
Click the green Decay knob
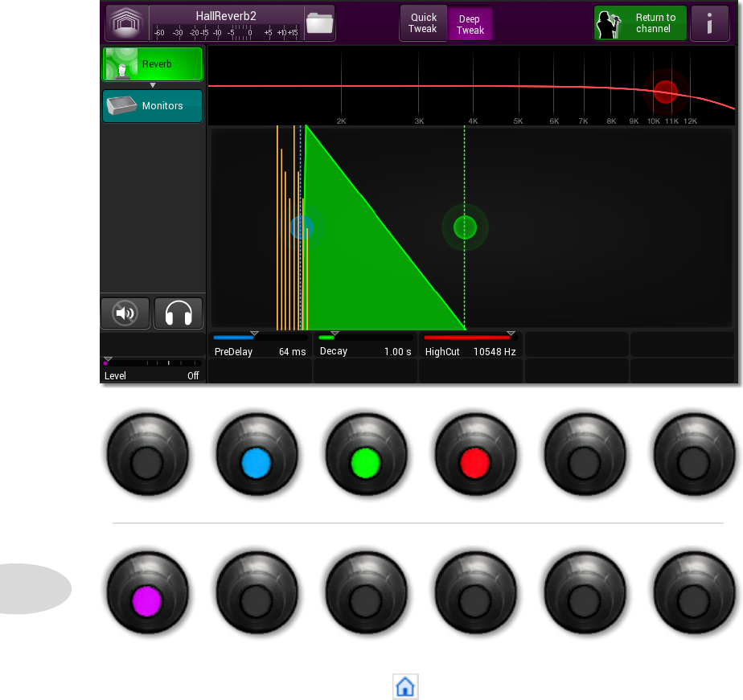(366, 455)
